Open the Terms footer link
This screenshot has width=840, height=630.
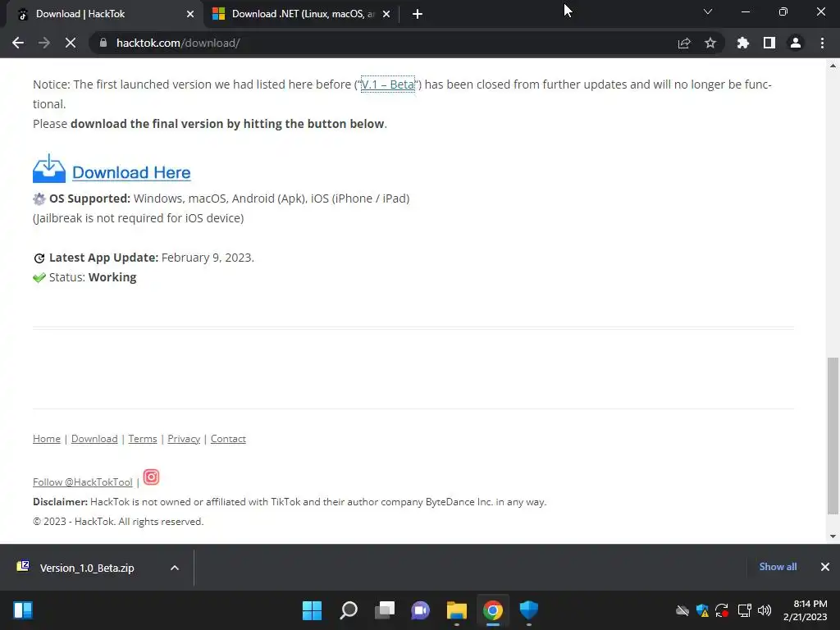click(143, 439)
